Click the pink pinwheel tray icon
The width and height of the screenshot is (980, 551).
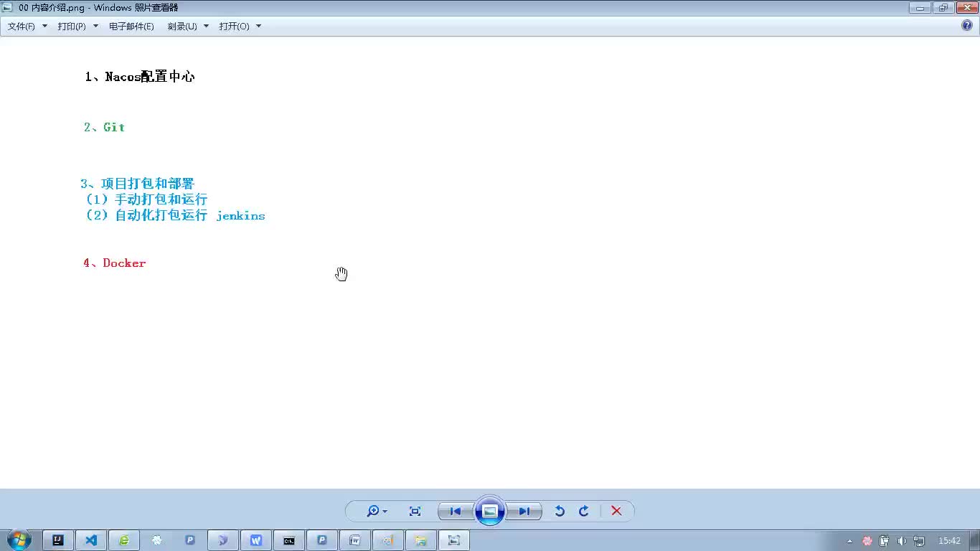click(x=867, y=541)
